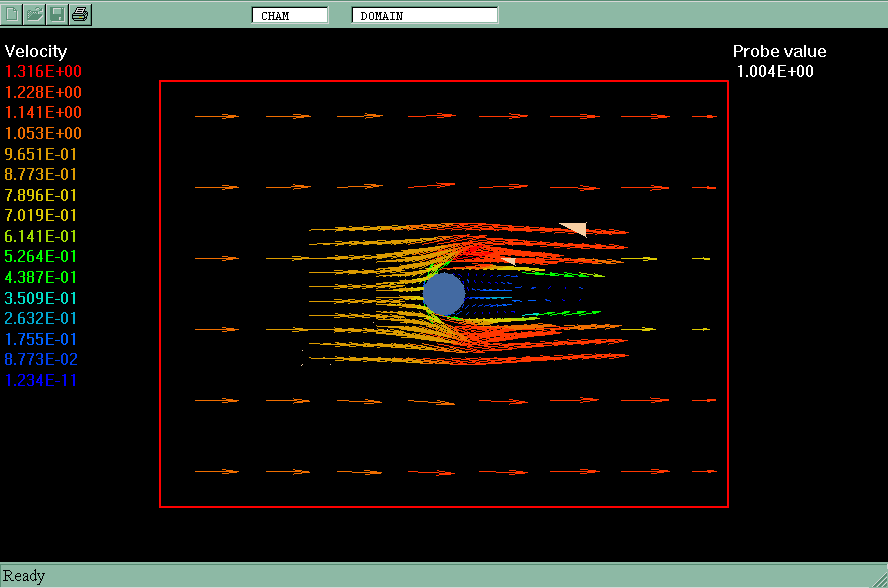Click the red 1.316E+00 maximum legend value
Image resolution: width=888 pixels, height=588 pixels.
(x=44, y=72)
